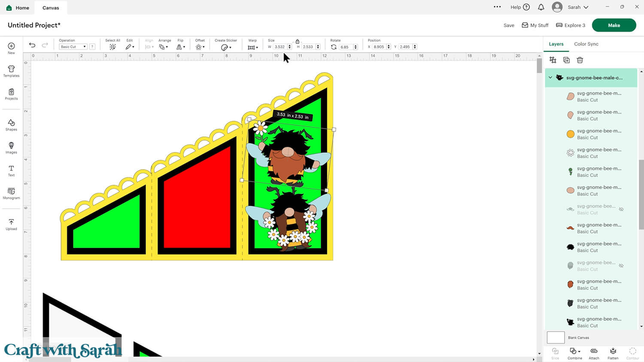This screenshot has width=644, height=362.
Task: Click the Width size input field
Action: pos(280,47)
